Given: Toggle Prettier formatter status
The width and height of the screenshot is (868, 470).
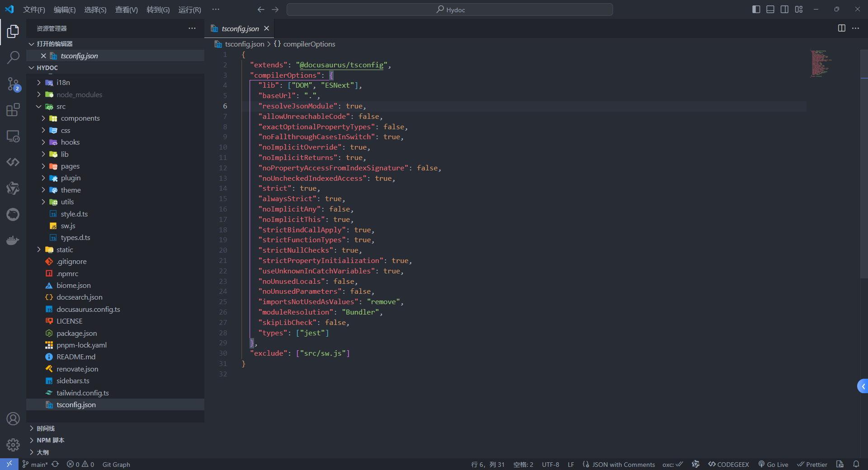Looking at the screenshot, I should click(x=812, y=464).
